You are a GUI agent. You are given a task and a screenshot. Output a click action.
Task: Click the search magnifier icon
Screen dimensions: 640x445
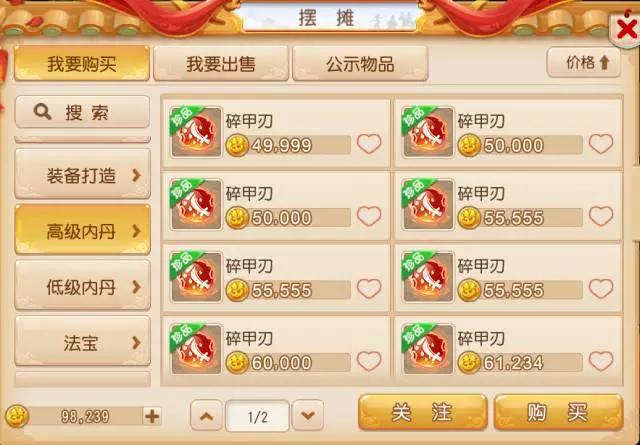point(42,111)
